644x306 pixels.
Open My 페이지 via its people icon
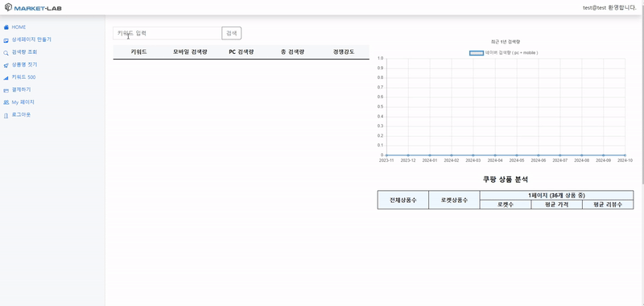tap(6, 103)
